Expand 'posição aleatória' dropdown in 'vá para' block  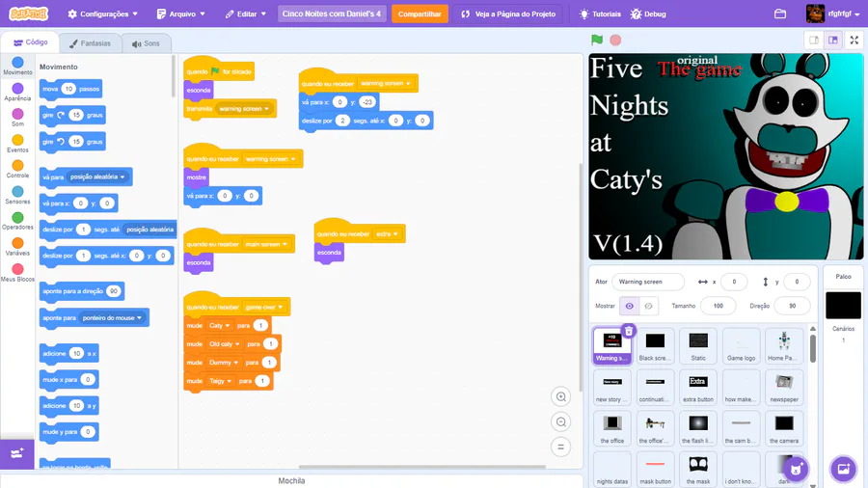[x=97, y=177]
